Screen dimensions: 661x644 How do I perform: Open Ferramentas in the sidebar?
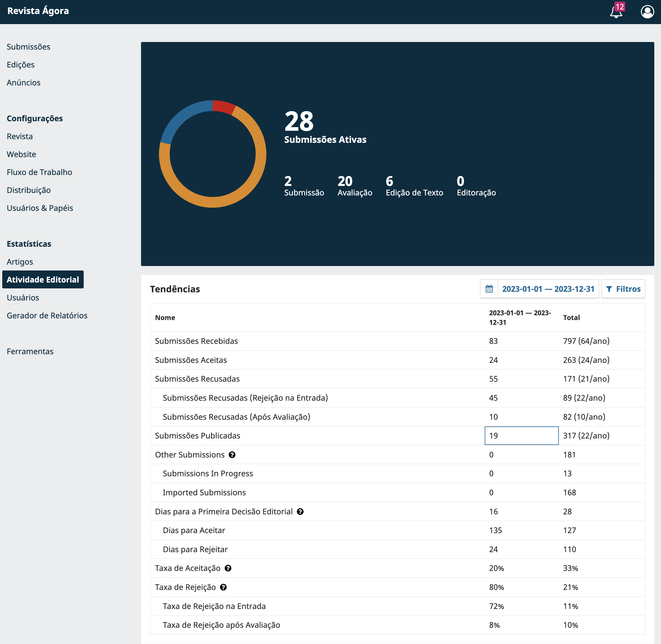pos(30,351)
